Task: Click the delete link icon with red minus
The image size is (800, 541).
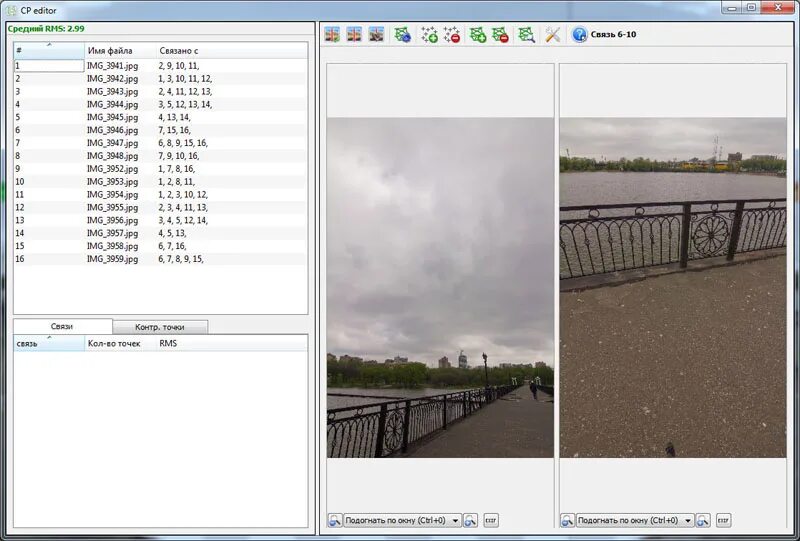Action: point(500,35)
